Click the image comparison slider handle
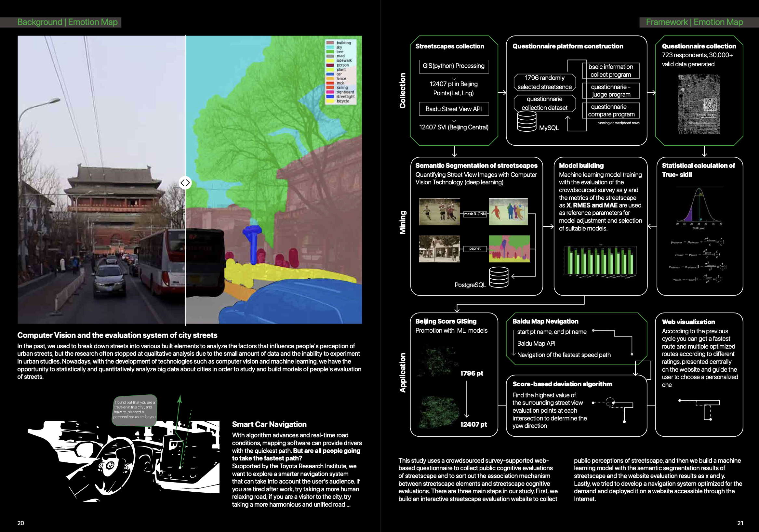 pos(185,182)
